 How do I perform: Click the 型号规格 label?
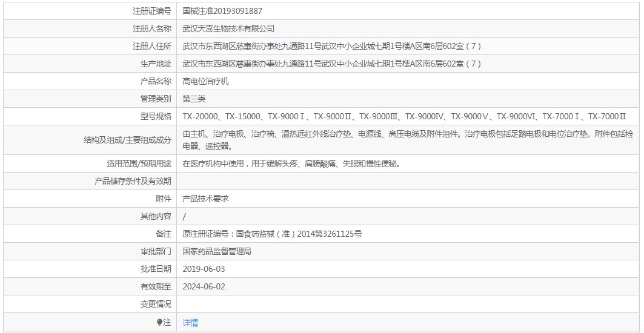[x=156, y=116]
